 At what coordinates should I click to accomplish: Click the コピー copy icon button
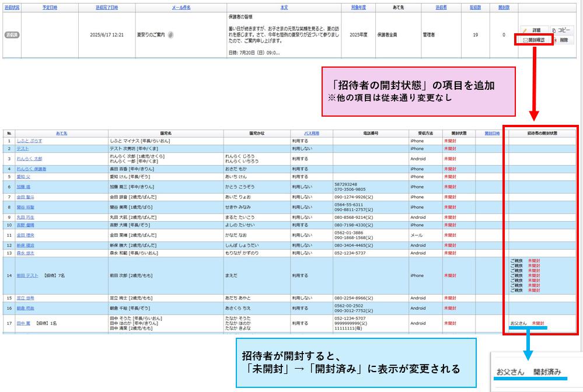pos(561,30)
